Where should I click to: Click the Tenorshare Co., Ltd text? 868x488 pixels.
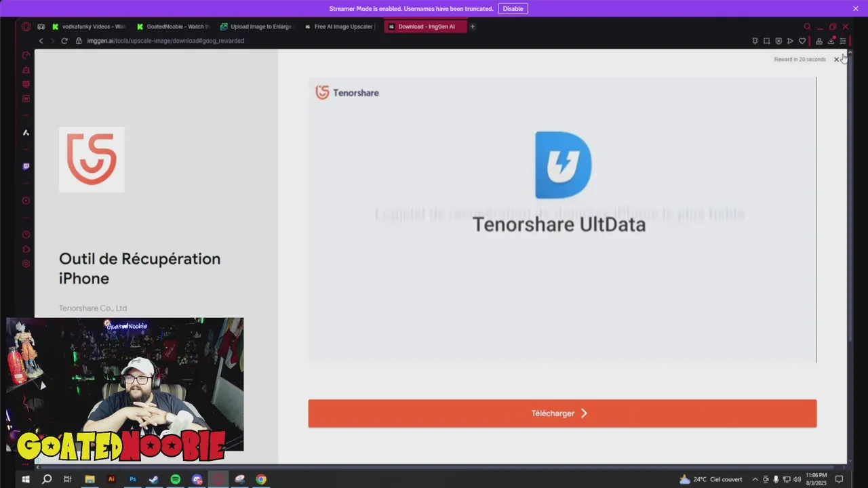(93, 308)
